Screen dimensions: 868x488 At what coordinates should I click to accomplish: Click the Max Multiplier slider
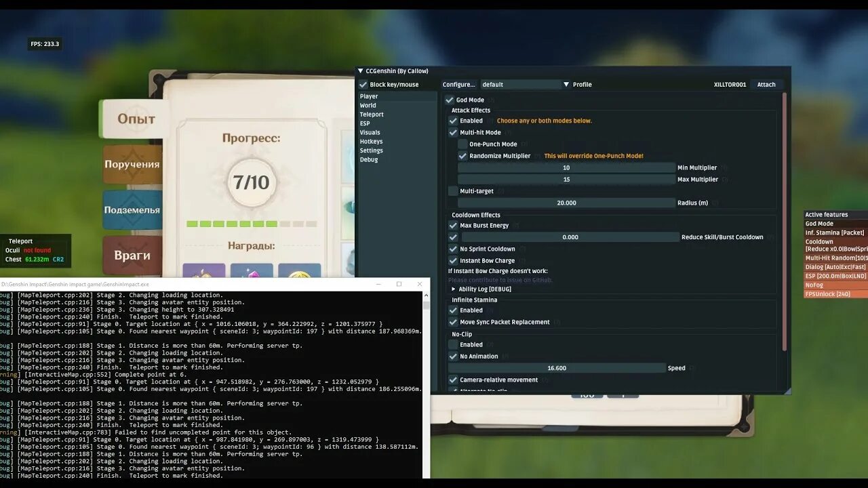(566, 180)
